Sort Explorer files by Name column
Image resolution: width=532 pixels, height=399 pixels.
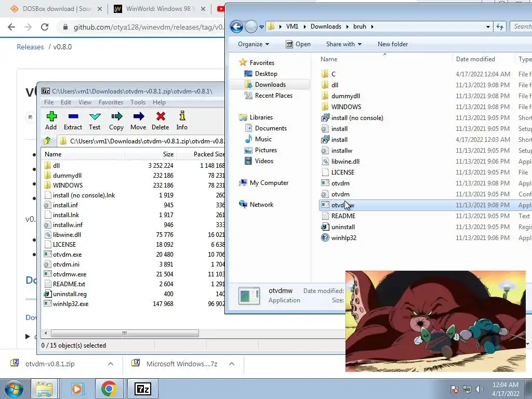(329, 59)
